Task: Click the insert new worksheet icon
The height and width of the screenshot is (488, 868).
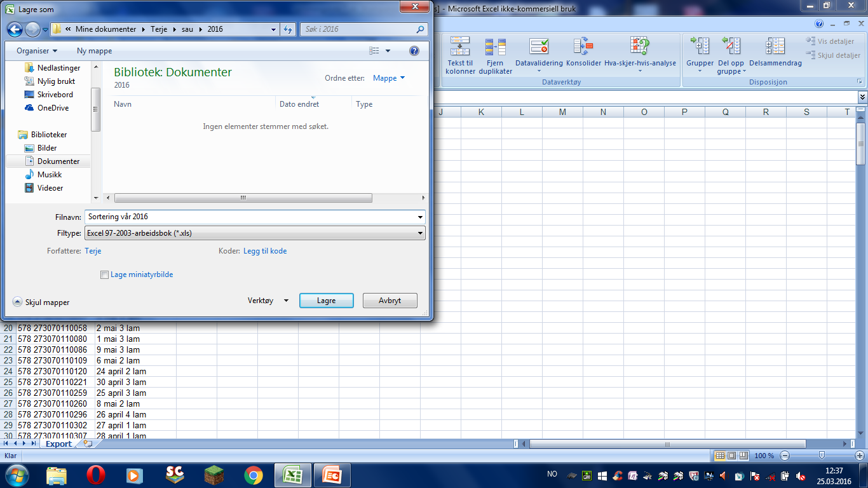Action: point(88,444)
